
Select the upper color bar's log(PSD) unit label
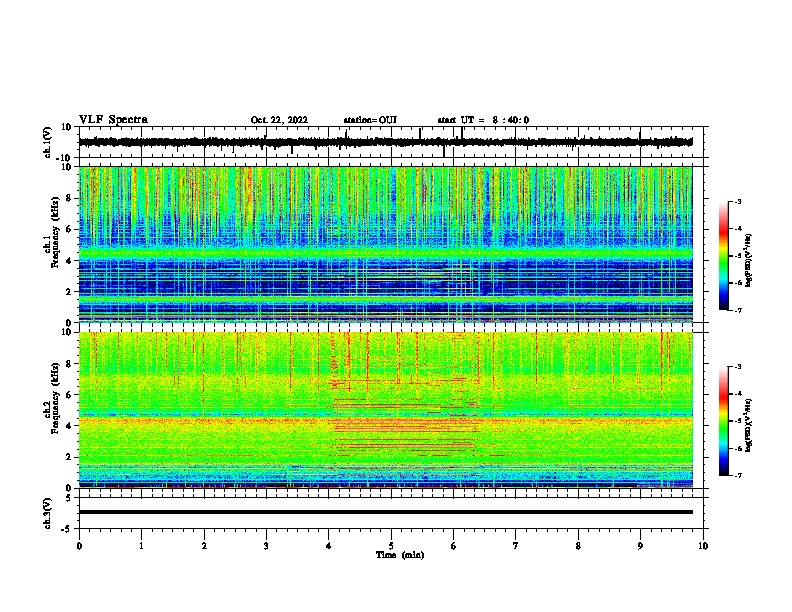click(748, 261)
